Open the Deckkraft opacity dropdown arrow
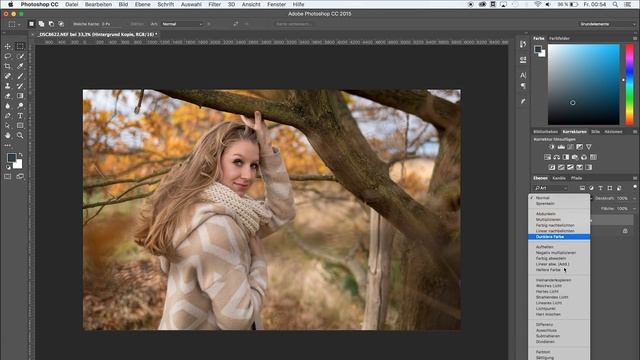 (x=634, y=198)
